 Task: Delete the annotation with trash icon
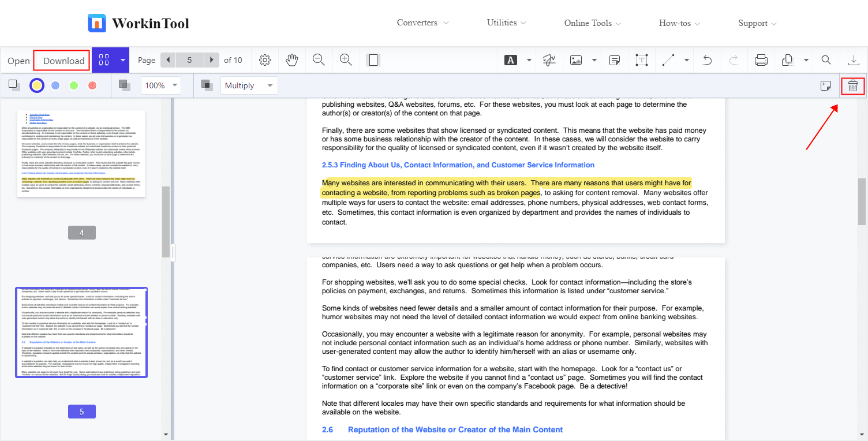853,86
